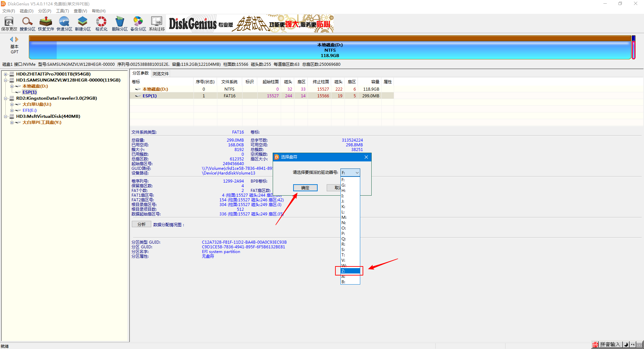Click the DiskGenius app icon in title bar
The image size is (644, 349).
click(3, 4)
